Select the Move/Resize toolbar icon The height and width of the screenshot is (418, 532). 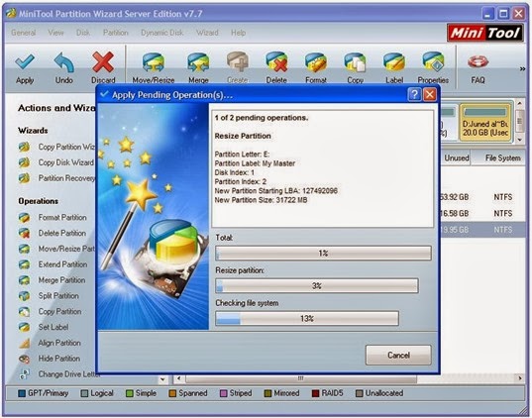[x=154, y=62]
